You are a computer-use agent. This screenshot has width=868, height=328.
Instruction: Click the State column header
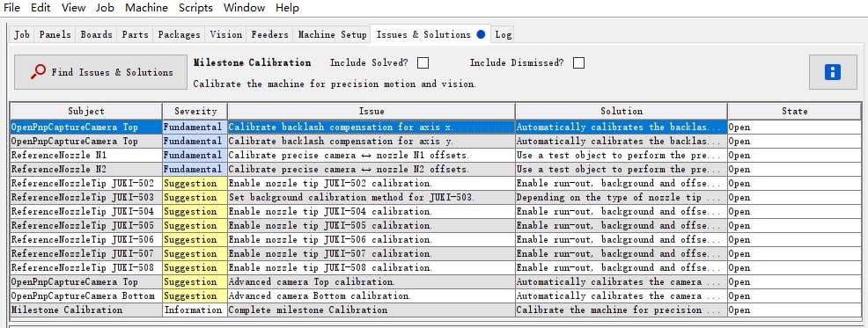794,111
